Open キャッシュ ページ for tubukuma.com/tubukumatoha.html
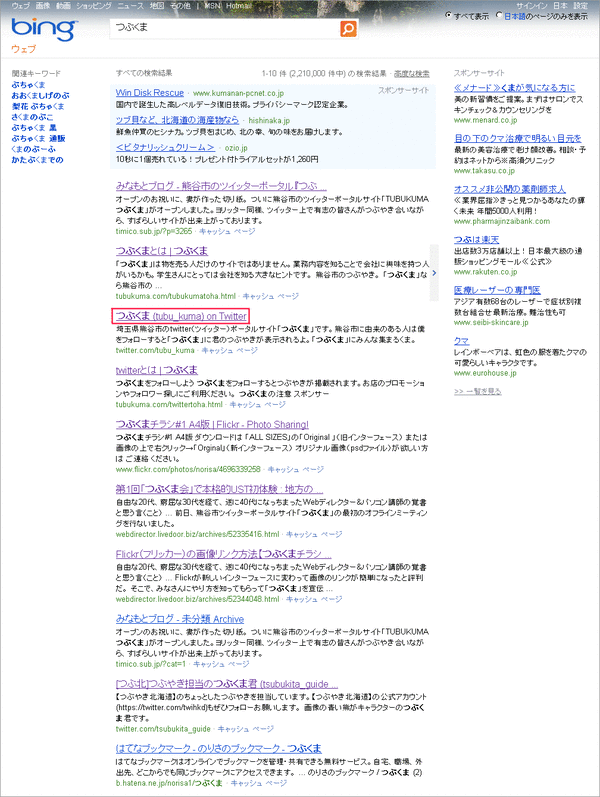The width and height of the screenshot is (600, 797). [x=271, y=296]
